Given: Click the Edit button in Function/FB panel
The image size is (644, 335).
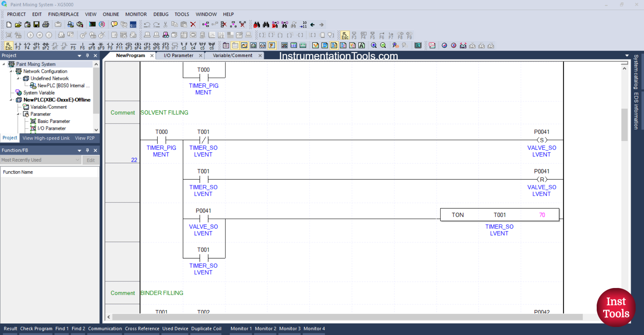Looking at the screenshot, I should [x=91, y=160].
